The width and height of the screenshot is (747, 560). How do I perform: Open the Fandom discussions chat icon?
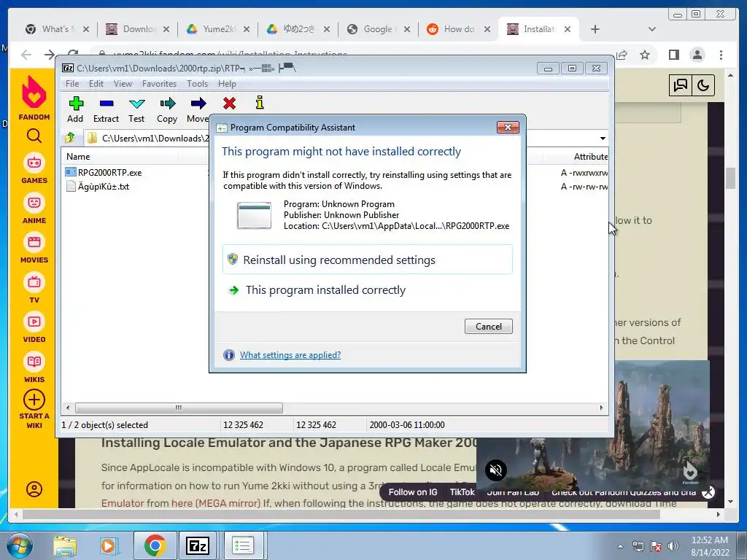tap(681, 86)
